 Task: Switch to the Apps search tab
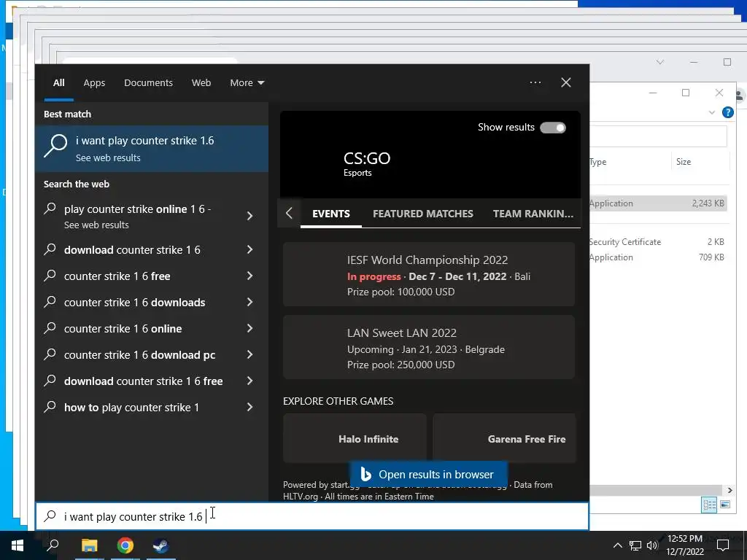(94, 83)
